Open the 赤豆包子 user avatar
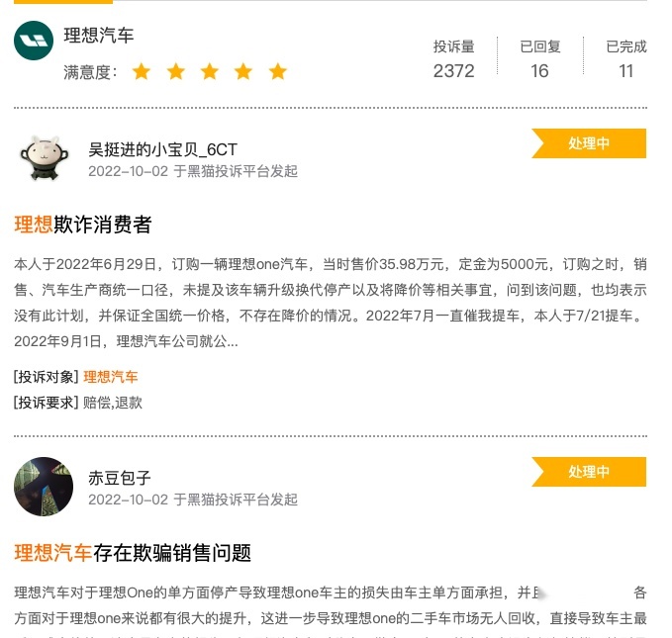Viewport: 672px width, 638px height. tap(44, 487)
